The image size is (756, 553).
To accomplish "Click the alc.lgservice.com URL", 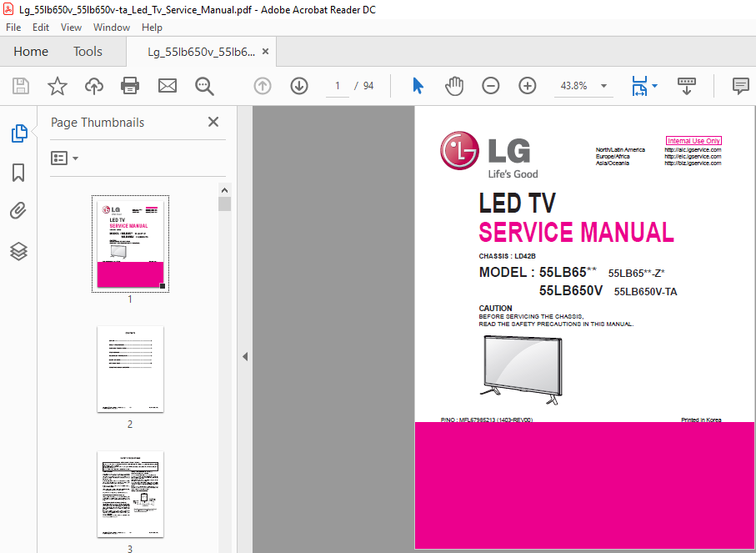I will coord(693,149).
